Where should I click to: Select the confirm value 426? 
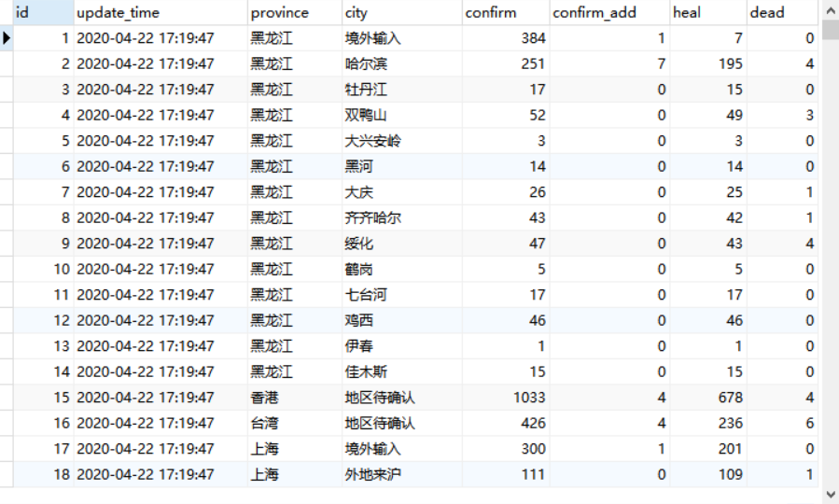coord(533,423)
